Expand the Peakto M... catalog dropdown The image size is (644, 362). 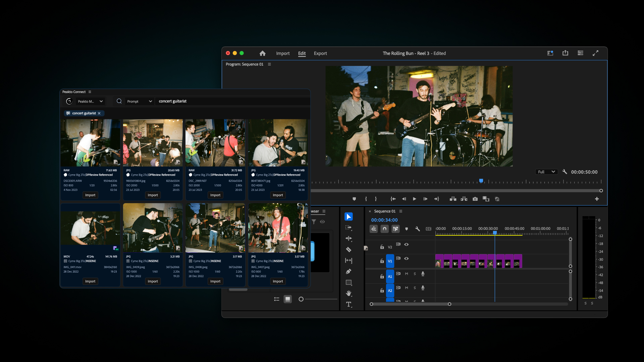(x=90, y=101)
